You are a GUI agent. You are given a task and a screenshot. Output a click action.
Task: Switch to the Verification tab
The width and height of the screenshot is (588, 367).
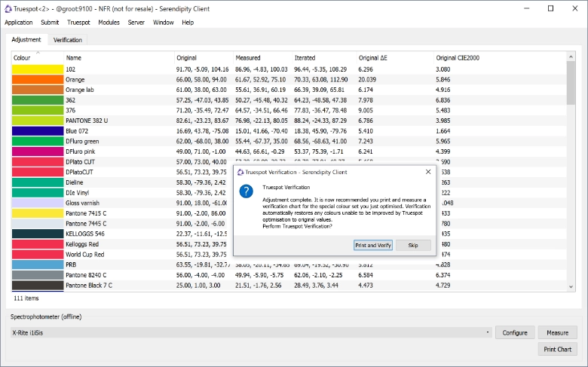click(x=68, y=40)
